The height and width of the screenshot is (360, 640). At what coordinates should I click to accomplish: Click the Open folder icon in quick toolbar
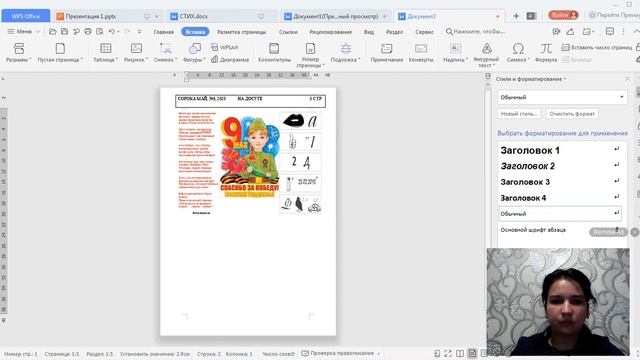52,31
